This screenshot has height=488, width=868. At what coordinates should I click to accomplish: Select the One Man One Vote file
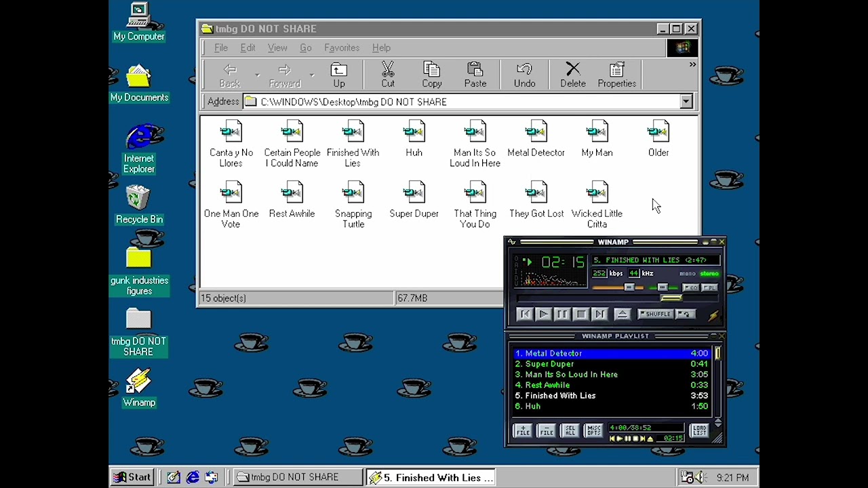pyautogui.click(x=231, y=205)
